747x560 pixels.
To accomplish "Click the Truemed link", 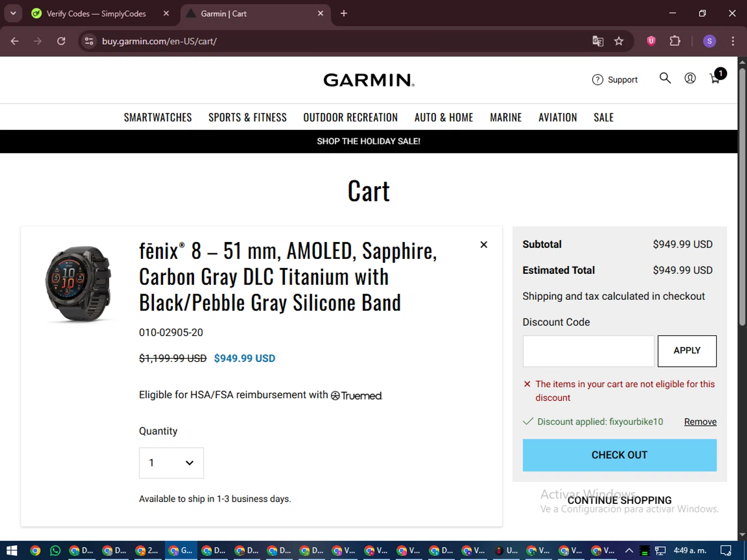I will coord(357,396).
